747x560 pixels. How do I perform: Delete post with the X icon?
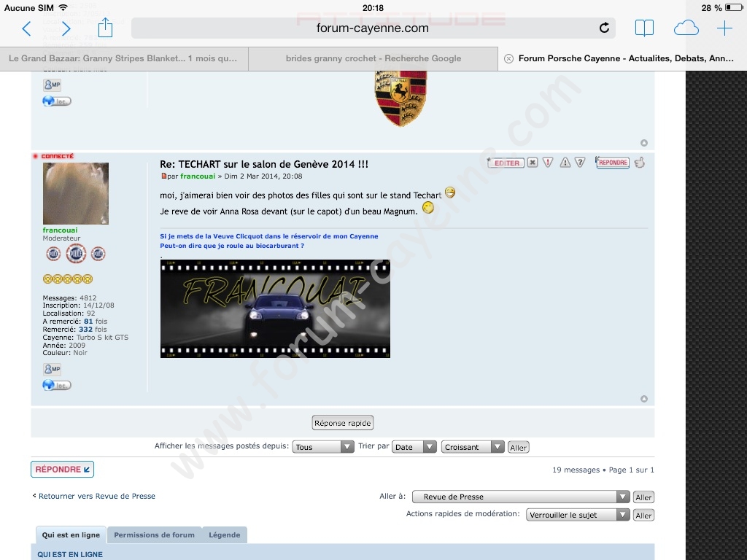point(533,163)
